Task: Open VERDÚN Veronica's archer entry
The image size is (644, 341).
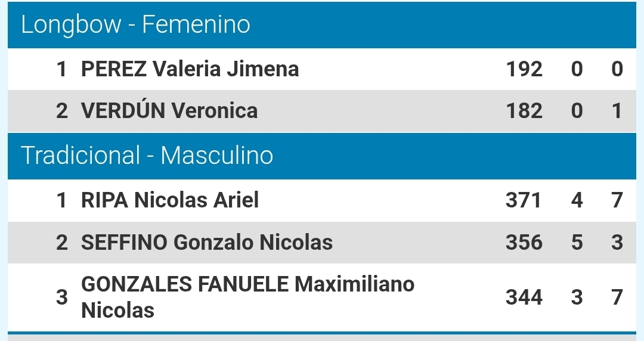Action: (169, 111)
